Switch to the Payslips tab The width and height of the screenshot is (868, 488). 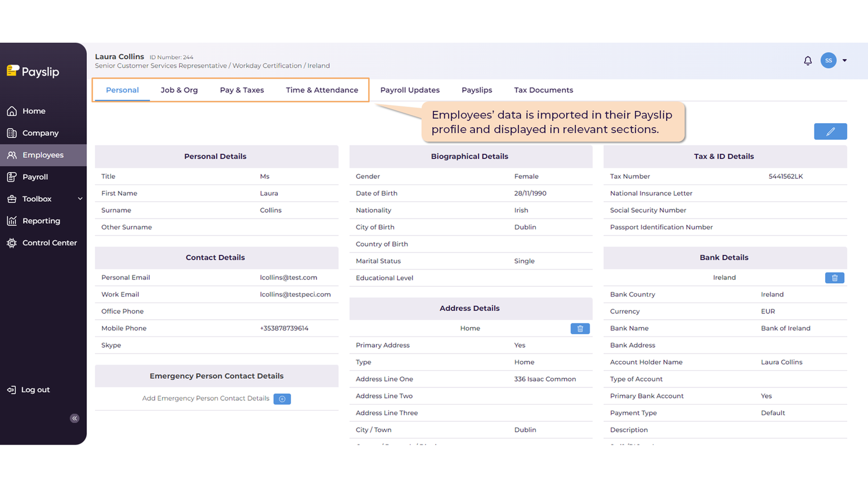(476, 90)
